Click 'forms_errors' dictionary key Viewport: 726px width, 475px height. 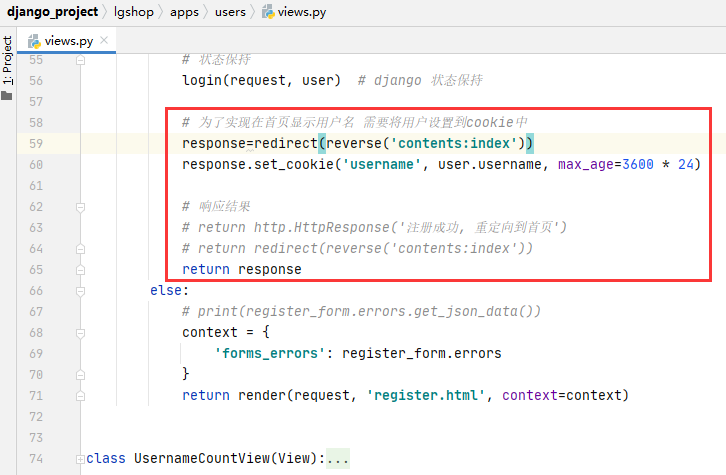(270, 353)
